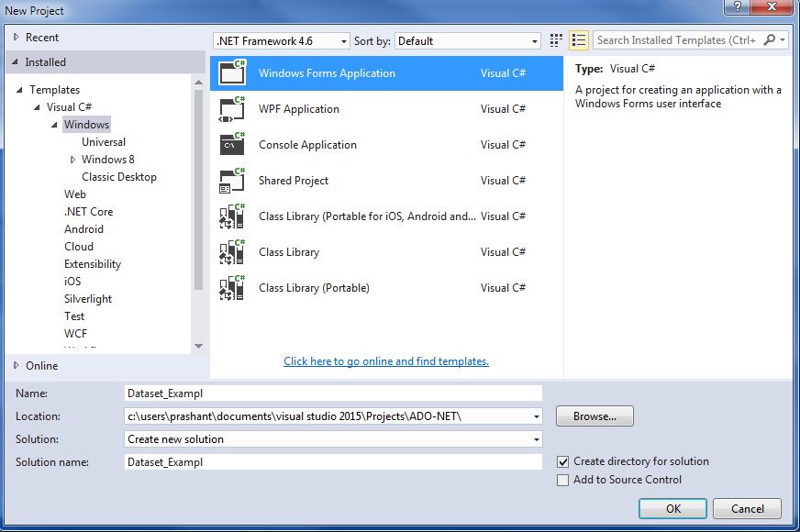The height and width of the screenshot is (532, 800).
Task: Click the Cancel button
Action: tap(748, 508)
